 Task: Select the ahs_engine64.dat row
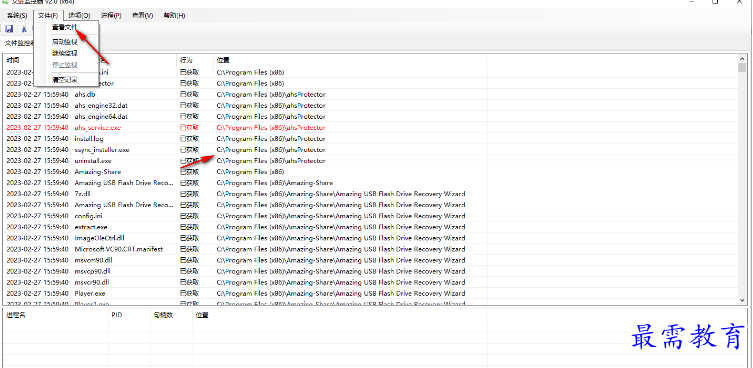coord(370,117)
